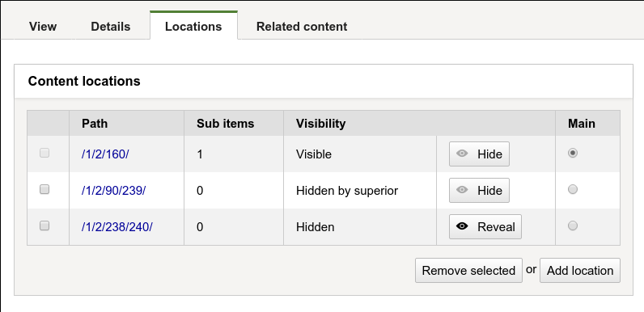Click disabled checkbox of /1/2/160/ row
Image resolution: width=644 pixels, height=312 pixels.
(44, 153)
